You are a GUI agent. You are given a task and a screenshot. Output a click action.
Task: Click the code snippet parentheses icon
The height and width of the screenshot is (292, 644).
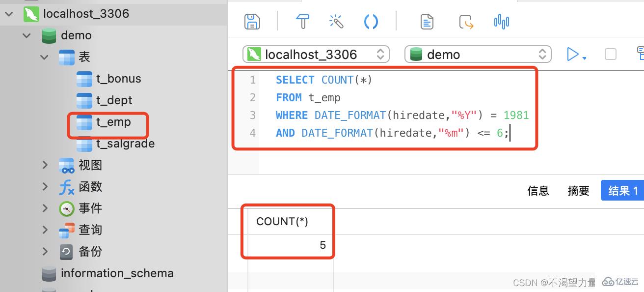point(371,22)
